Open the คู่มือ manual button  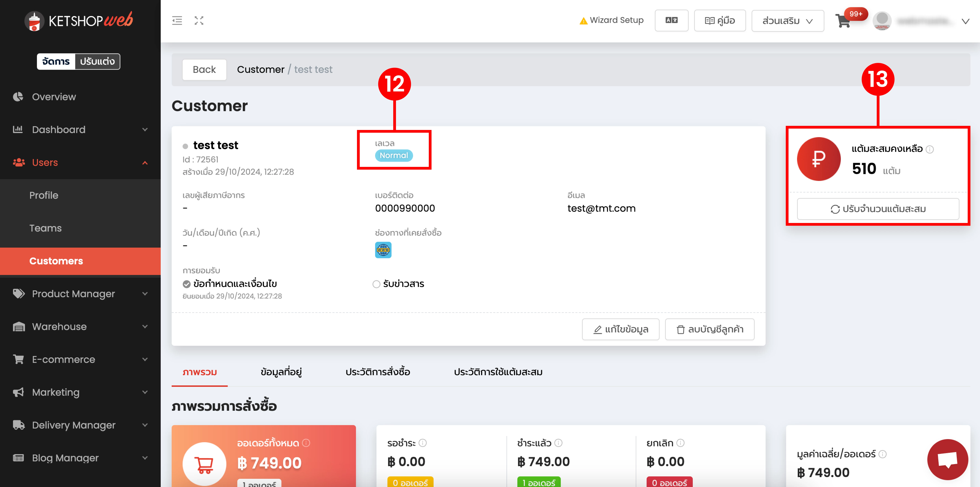pos(720,21)
